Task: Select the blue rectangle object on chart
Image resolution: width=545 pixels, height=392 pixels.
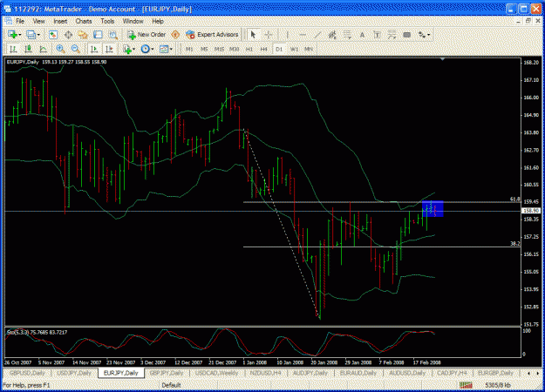Action: (x=433, y=209)
